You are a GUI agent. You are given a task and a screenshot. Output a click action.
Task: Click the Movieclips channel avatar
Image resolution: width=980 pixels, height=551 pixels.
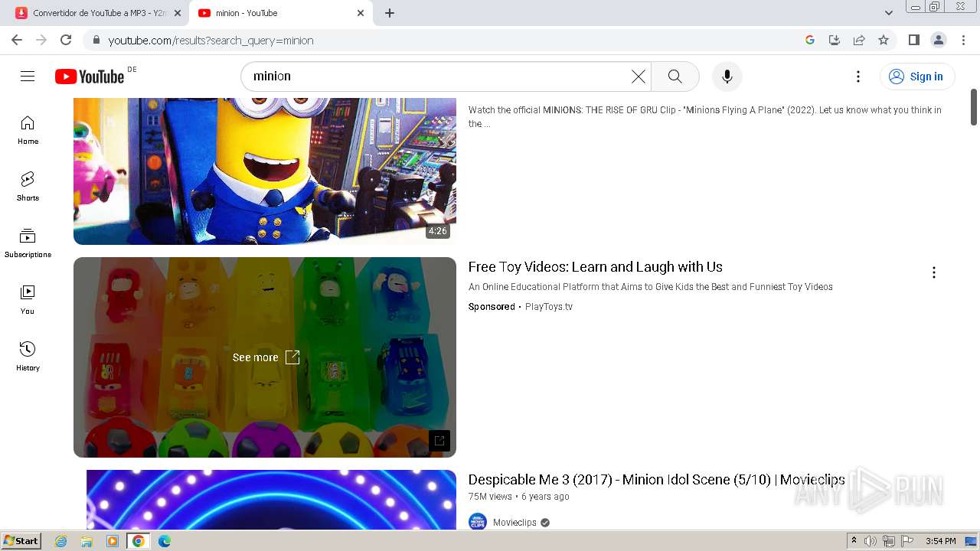[x=478, y=523]
